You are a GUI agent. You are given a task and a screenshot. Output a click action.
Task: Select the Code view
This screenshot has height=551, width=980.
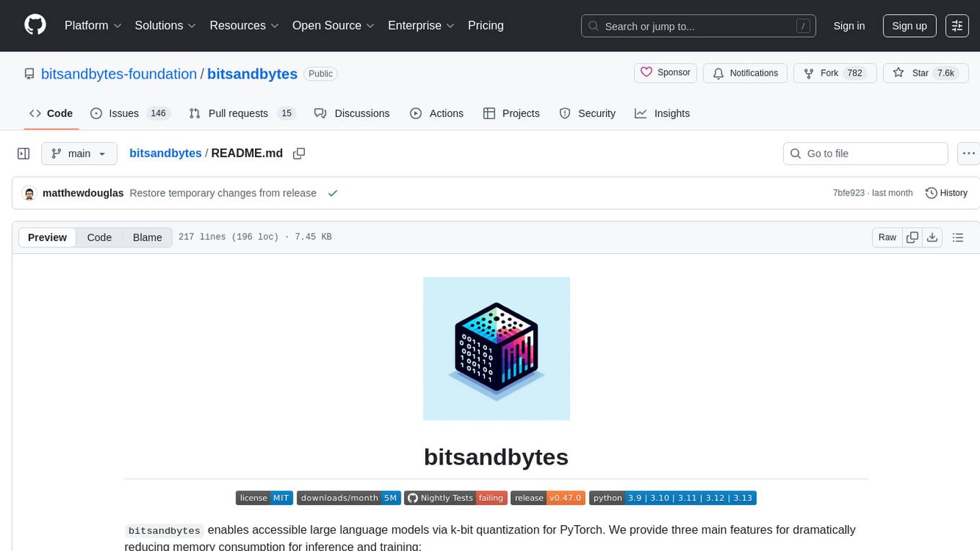click(99, 237)
